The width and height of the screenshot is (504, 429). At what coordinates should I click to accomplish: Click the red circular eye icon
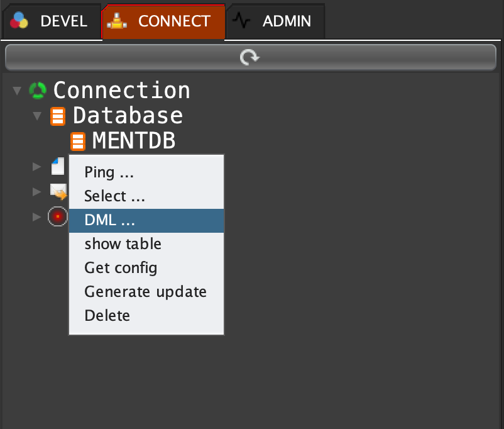[58, 216]
